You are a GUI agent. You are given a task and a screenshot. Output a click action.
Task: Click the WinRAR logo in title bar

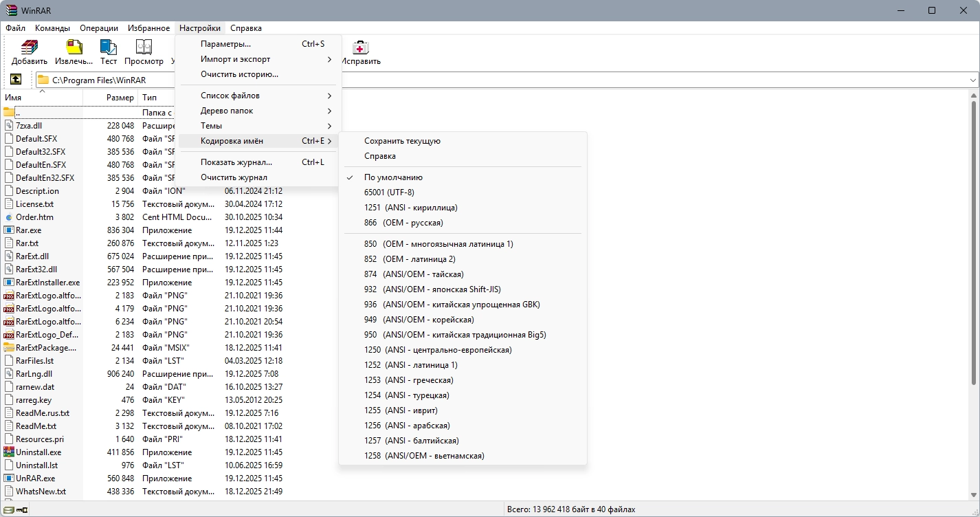tap(11, 10)
